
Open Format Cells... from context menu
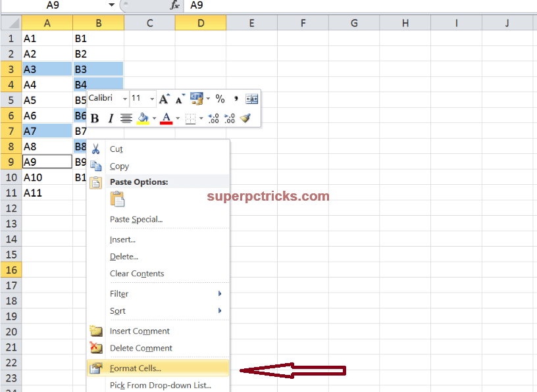tap(158, 368)
